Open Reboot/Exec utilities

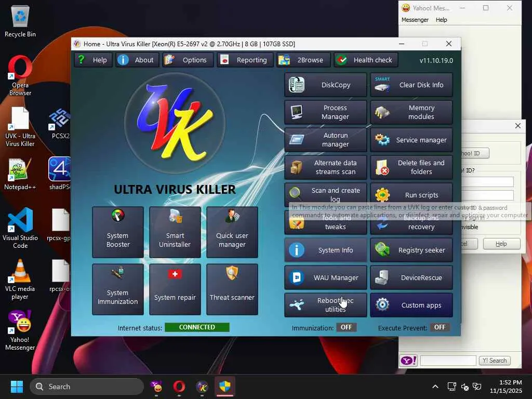[325, 305]
